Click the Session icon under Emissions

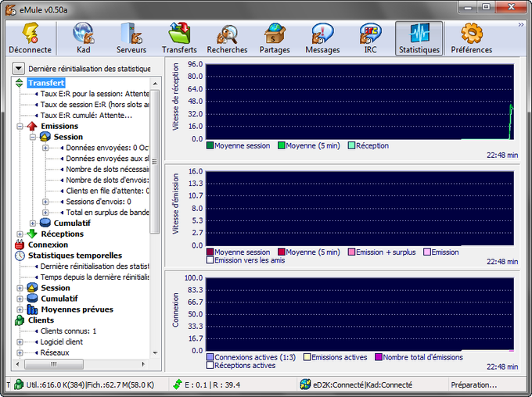45,137
